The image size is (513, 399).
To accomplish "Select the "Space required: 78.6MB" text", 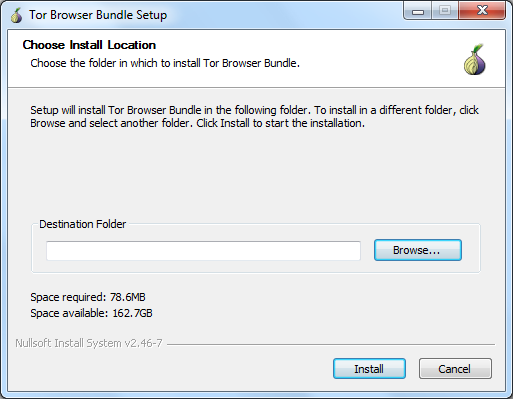I will tap(88, 297).
